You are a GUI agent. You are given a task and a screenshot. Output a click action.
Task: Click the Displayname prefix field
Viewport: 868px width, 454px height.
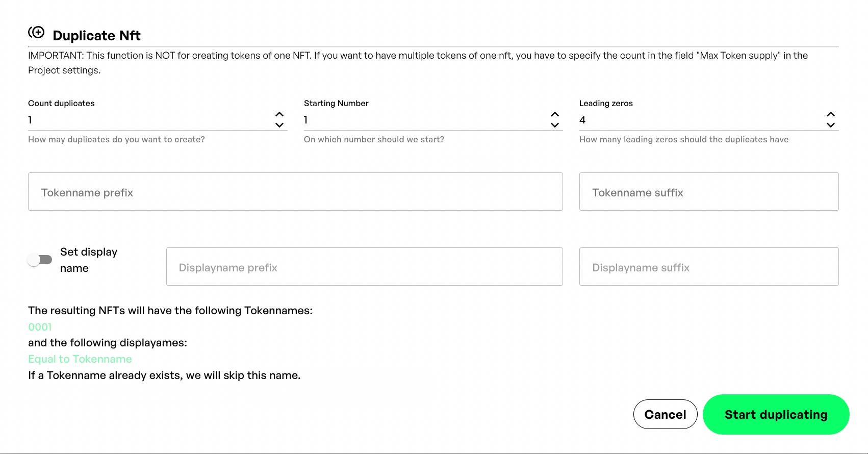[364, 267]
